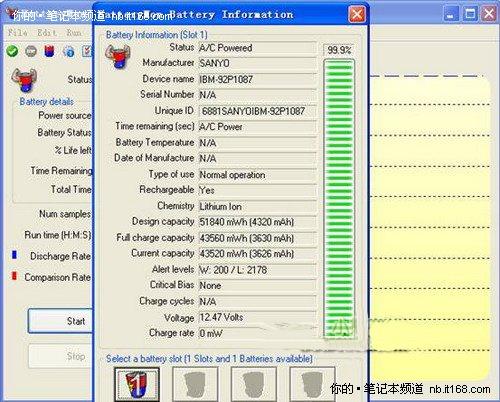Minimize the main window
Viewport: 500px width, 402px height.
[x=450, y=14]
